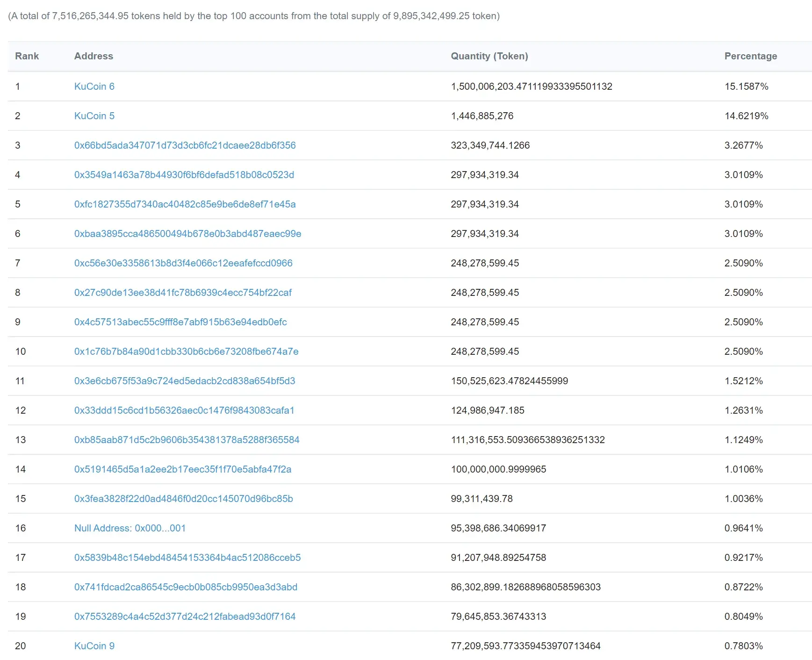This screenshot has width=812, height=660.
Task: Open address 0xb85aab871d5c2b9606b354381378a5288f365584
Action: [187, 440]
